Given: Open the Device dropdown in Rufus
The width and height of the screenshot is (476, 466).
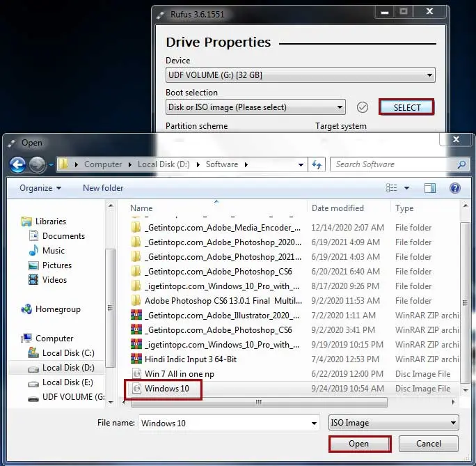Looking at the screenshot, I should tap(300, 75).
